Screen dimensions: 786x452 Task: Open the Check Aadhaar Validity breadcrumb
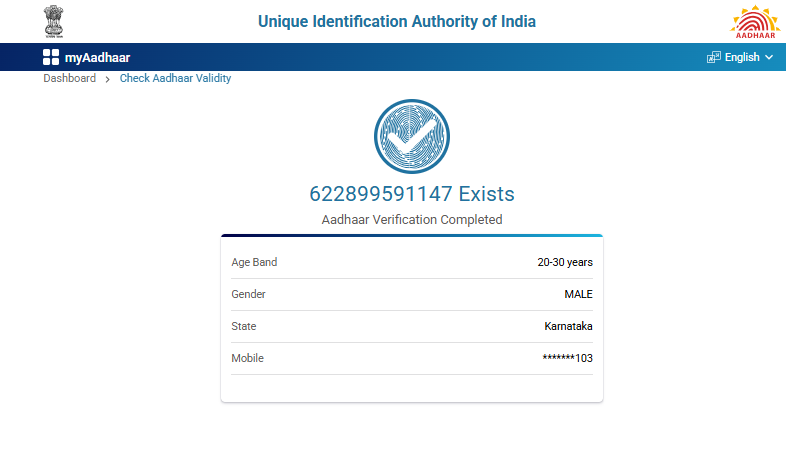pyautogui.click(x=175, y=78)
